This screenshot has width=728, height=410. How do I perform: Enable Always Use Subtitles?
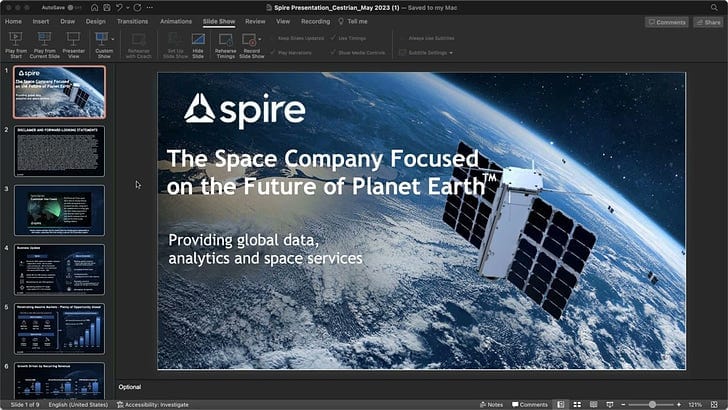tap(427, 38)
